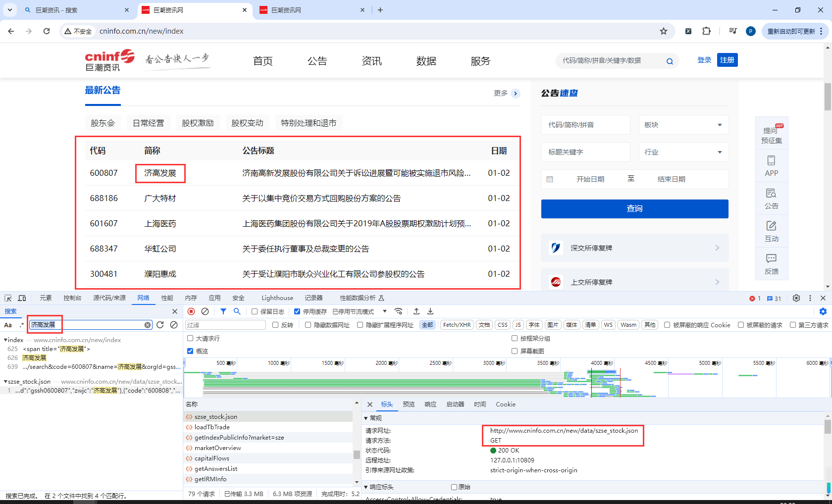
Task: Switch to 控制台 DevTools tab
Action: click(x=72, y=298)
